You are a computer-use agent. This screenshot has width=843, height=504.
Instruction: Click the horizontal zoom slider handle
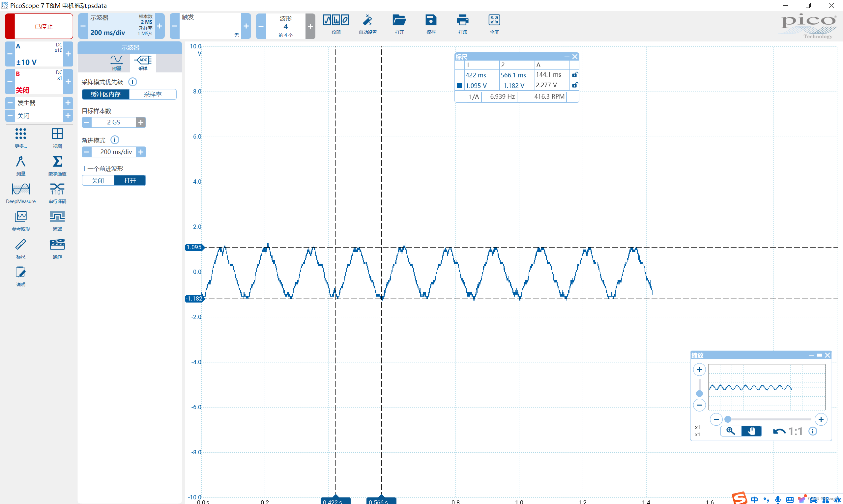coord(728,419)
